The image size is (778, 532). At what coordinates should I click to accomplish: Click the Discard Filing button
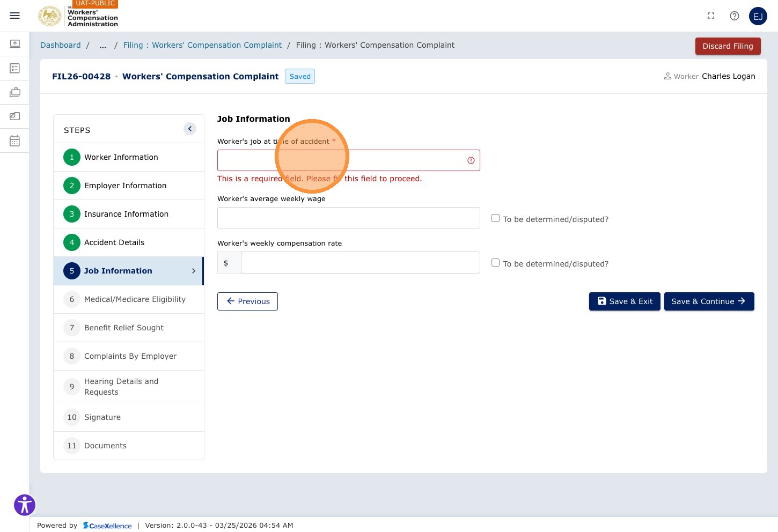tap(728, 46)
